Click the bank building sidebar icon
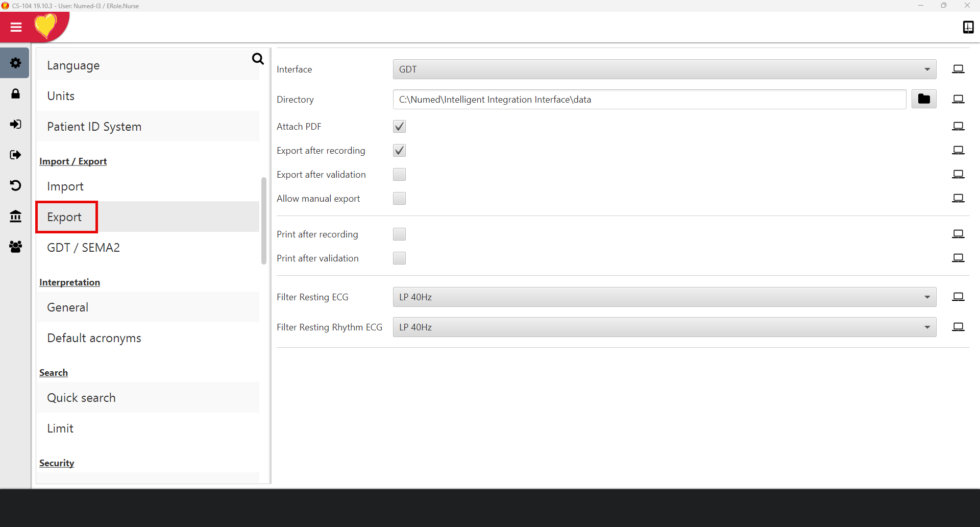Screen dimensions: 980x527 [x=15, y=217]
